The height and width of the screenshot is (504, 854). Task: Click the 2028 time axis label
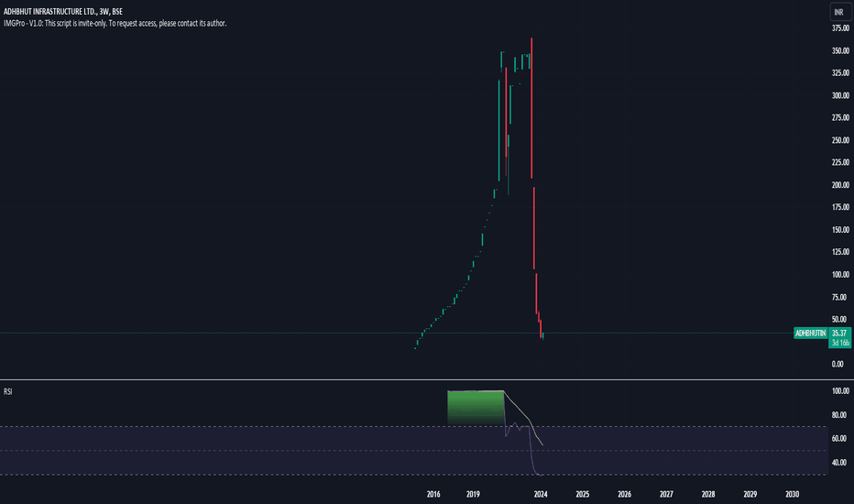[x=708, y=494]
